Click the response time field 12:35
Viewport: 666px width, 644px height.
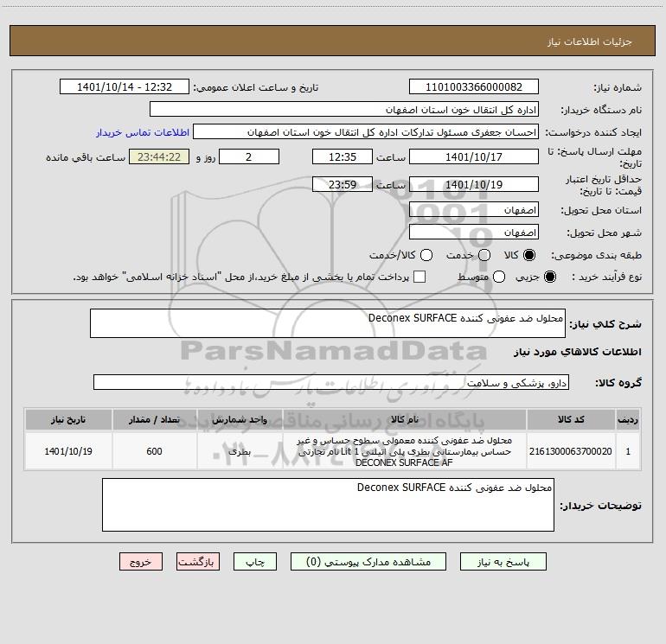click(x=343, y=156)
